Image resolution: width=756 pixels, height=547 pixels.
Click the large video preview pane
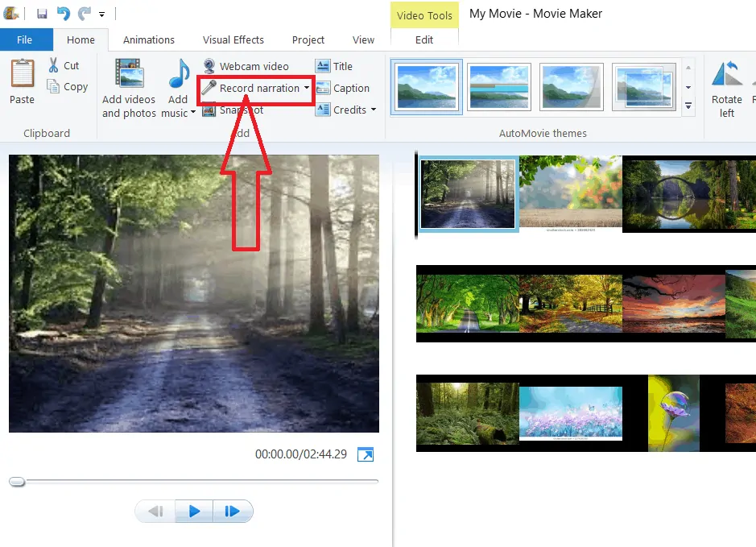pyautogui.click(x=194, y=293)
